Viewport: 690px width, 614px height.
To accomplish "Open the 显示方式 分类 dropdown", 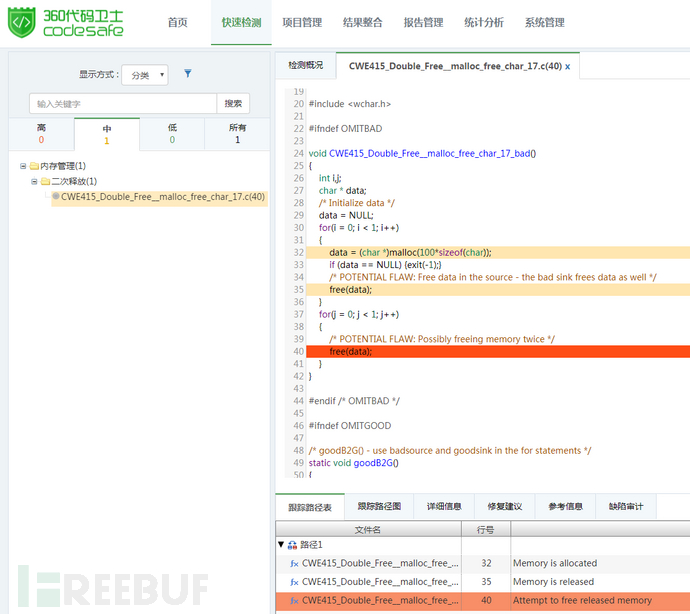I will tap(145, 75).
